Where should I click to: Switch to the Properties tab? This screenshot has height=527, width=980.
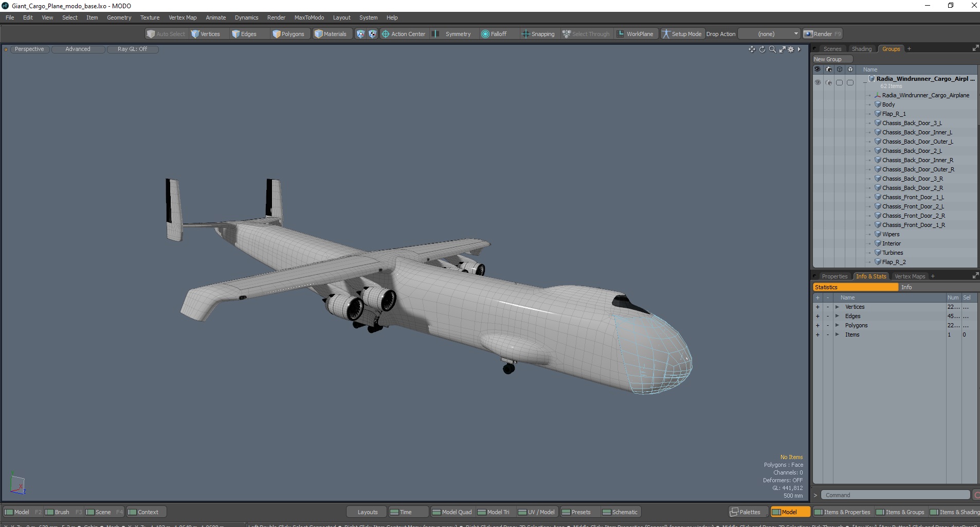[x=834, y=276]
